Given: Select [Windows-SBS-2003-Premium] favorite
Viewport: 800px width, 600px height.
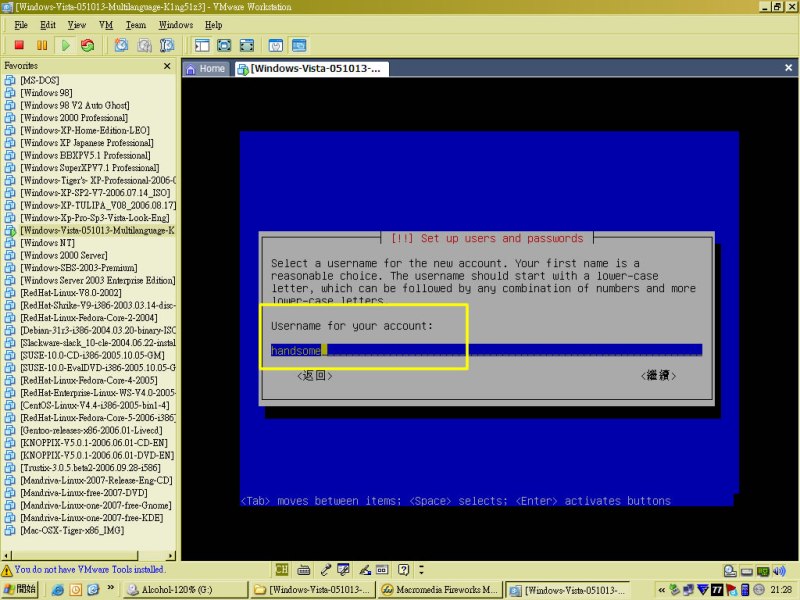Looking at the screenshot, I should click(x=79, y=268).
